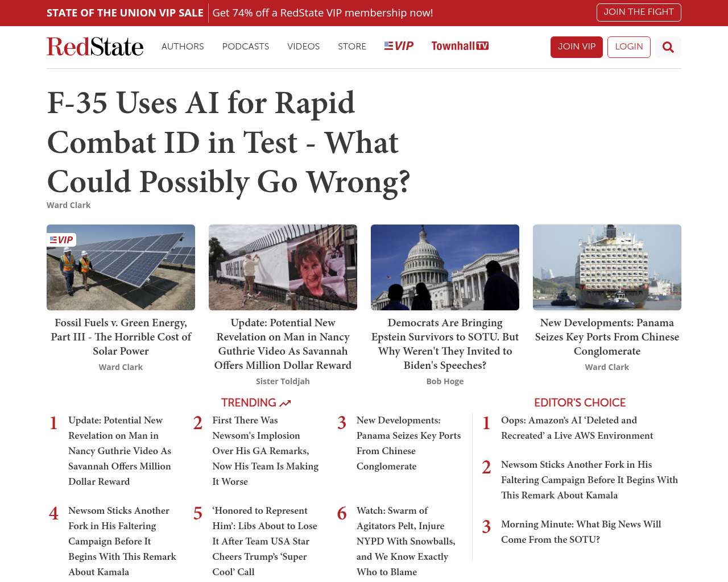Open the Capitol building article thumbnail
The image size is (728, 582).
[x=445, y=267]
